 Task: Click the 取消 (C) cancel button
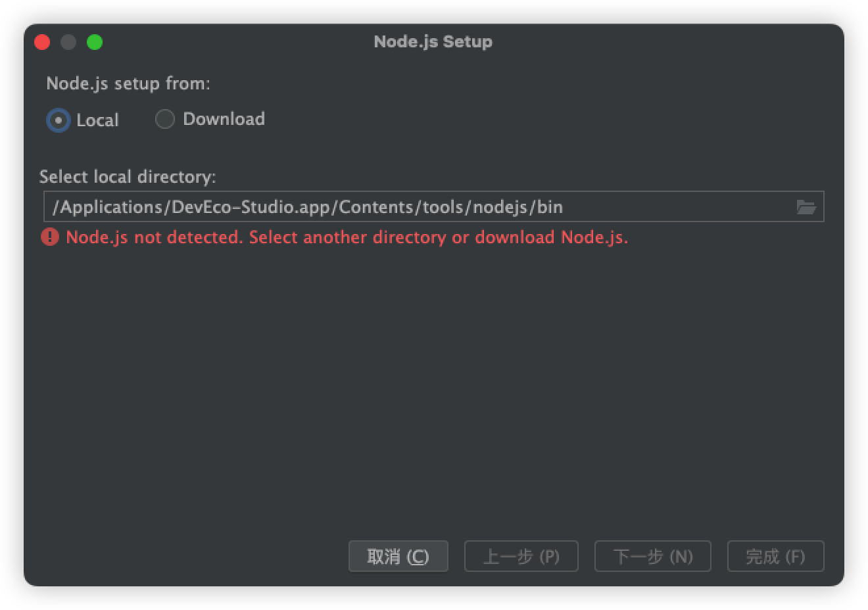[398, 557]
